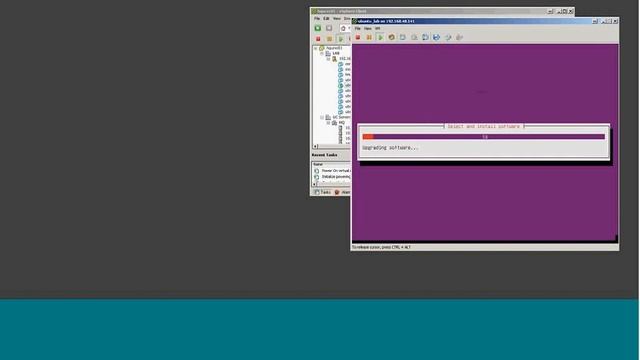Collapse the LAB datacenter node
This screenshot has width=640, height=360.
[322, 53]
